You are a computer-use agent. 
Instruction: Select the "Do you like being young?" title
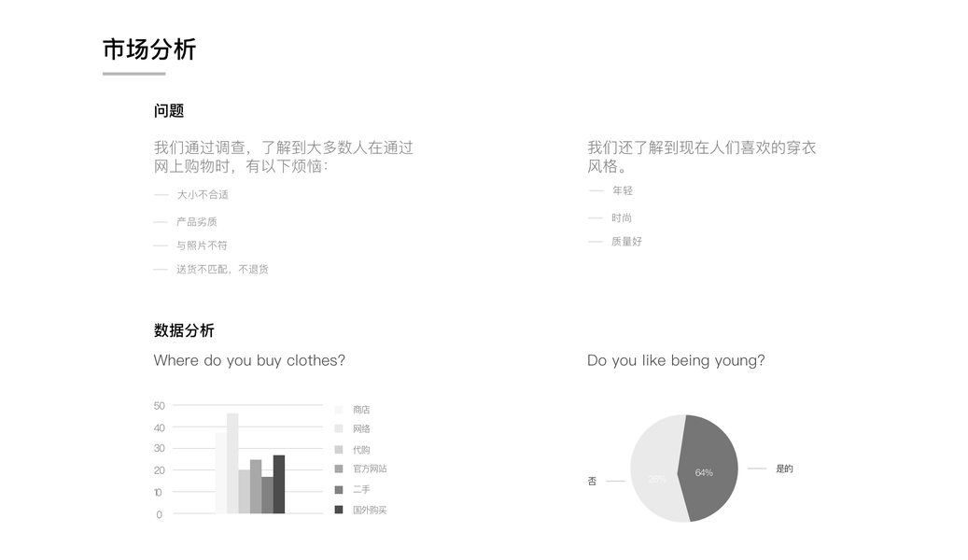click(675, 360)
